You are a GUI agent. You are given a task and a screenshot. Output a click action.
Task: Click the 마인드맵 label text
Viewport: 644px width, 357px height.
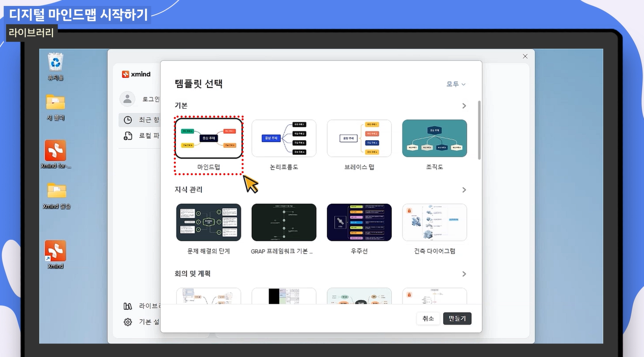[208, 167]
